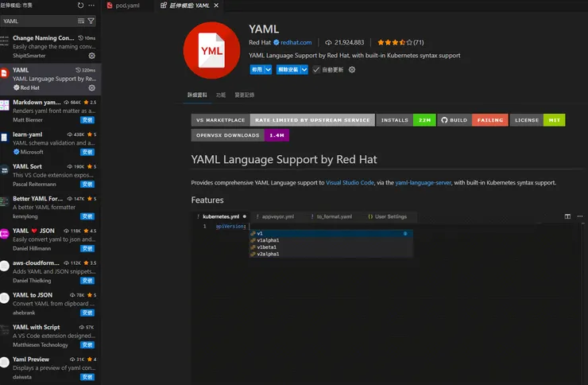The image size is (588, 385).
Task: Install the YAML ❤ JSON extension
Action: 87,248
